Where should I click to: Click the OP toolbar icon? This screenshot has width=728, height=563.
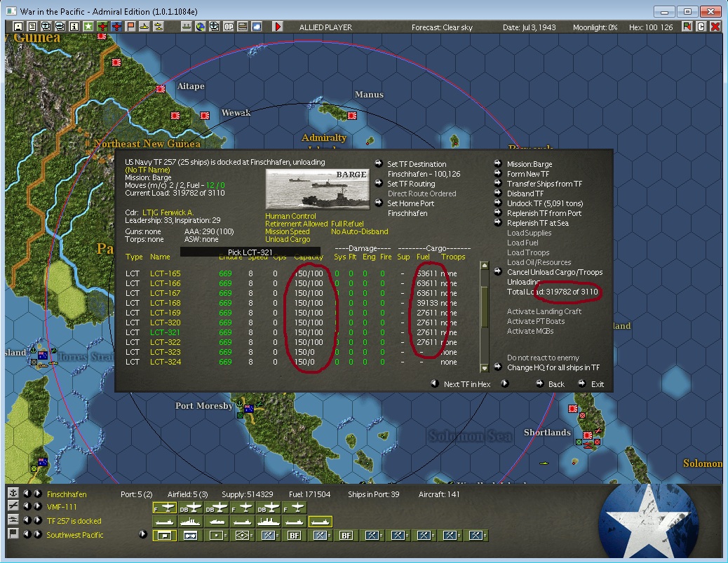click(229, 27)
